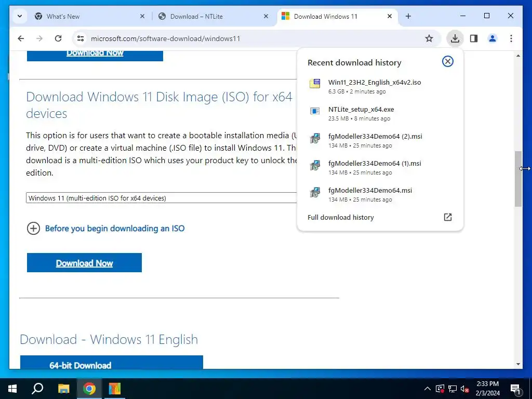Close the Download – NTLite tab

tap(265, 16)
